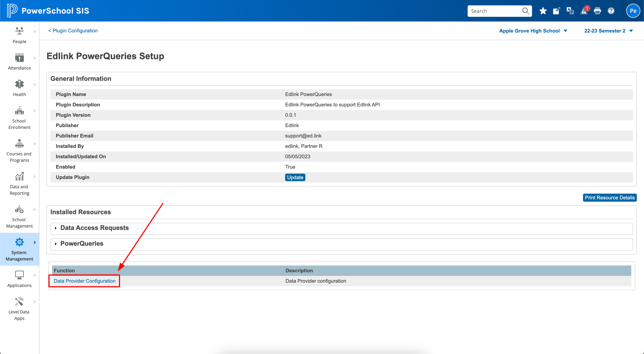Click the Installed By value edlink, Partner R
Image resolution: width=644 pixels, height=354 pixels.
coord(304,146)
